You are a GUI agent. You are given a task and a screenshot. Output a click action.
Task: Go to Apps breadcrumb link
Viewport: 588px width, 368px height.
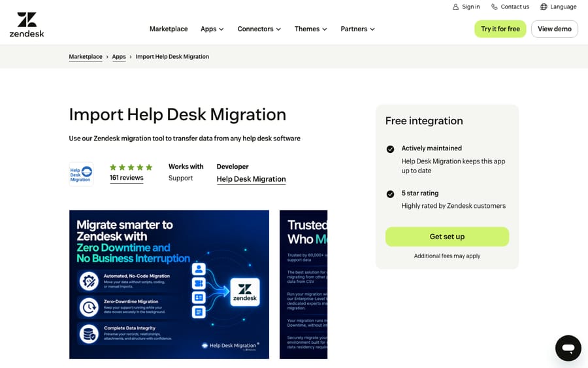click(x=119, y=57)
